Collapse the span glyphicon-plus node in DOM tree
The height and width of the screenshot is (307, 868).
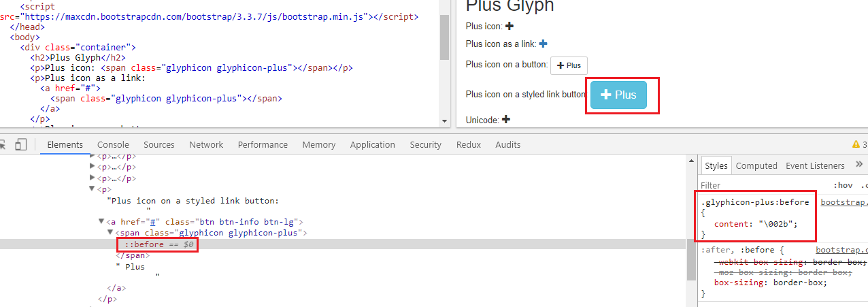pyautogui.click(x=110, y=232)
